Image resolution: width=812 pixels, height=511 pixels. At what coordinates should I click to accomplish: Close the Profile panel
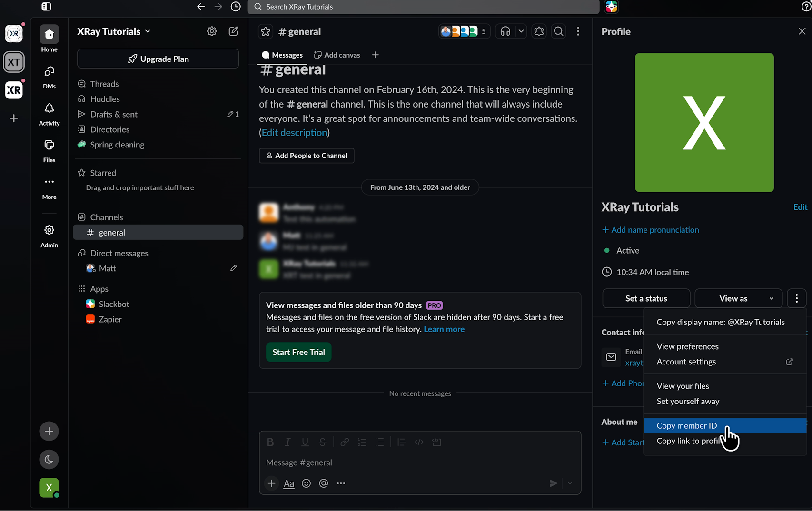pyautogui.click(x=802, y=31)
